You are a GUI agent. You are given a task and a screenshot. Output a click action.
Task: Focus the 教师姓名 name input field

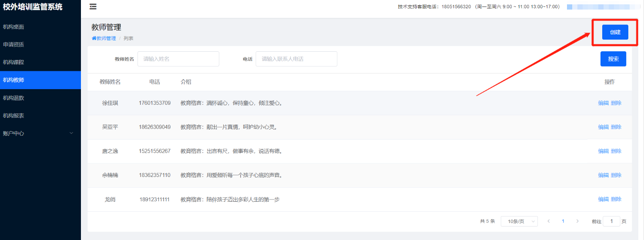click(178, 59)
